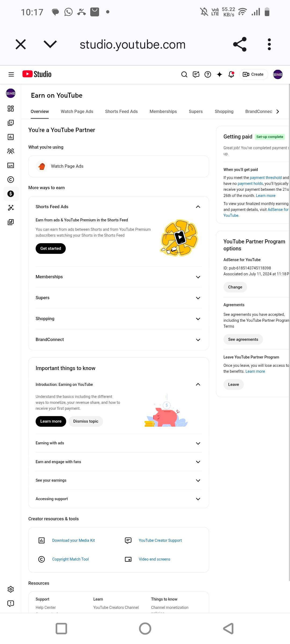This screenshot has height=644, width=290.
Task: Switch to the Watch Page Ads tab
Action: click(x=77, y=111)
